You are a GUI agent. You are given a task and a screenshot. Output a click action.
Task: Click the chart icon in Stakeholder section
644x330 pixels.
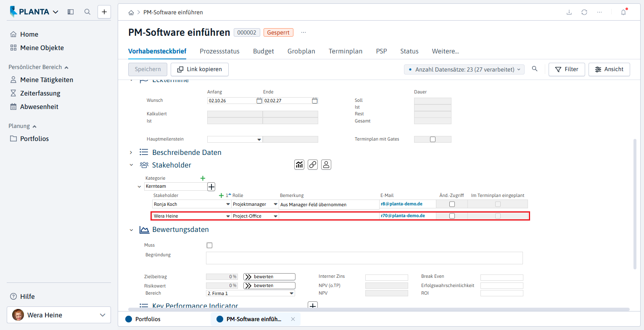click(299, 165)
